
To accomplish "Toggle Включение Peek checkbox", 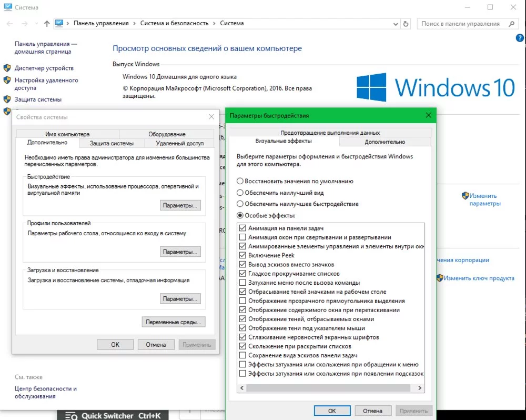I will (x=242, y=255).
